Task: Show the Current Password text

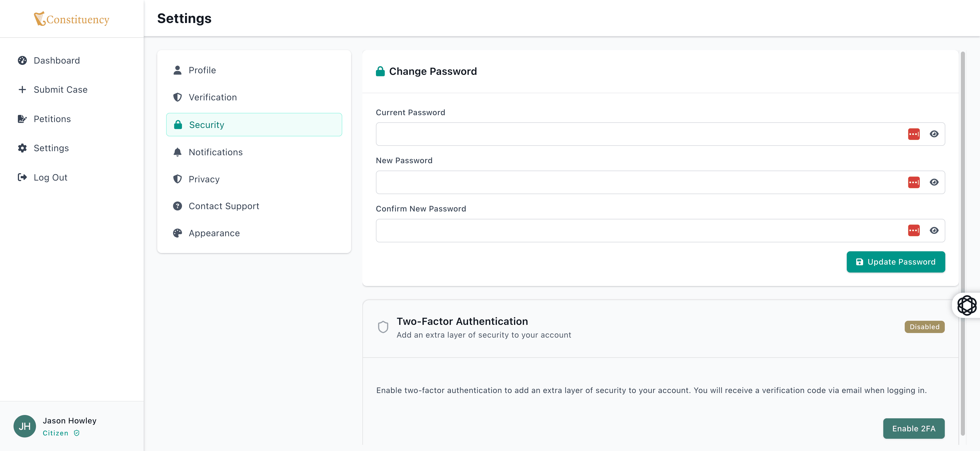Action: (935, 134)
